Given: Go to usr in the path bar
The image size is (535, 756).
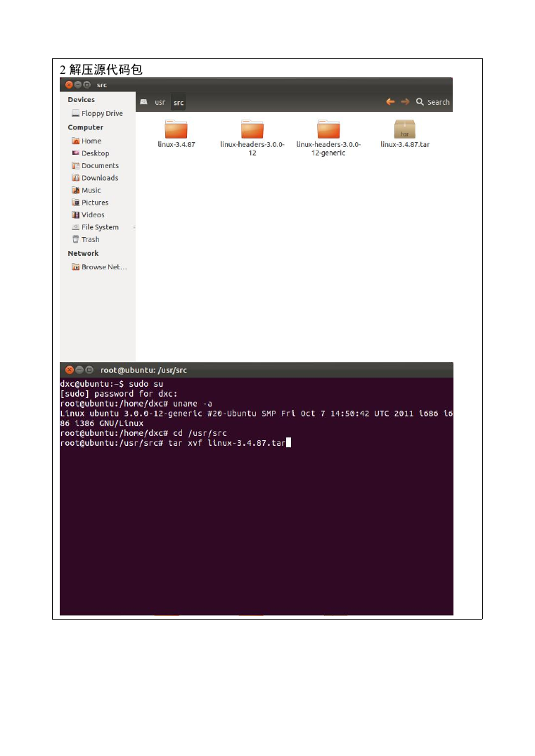Looking at the screenshot, I should tap(160, 102).
